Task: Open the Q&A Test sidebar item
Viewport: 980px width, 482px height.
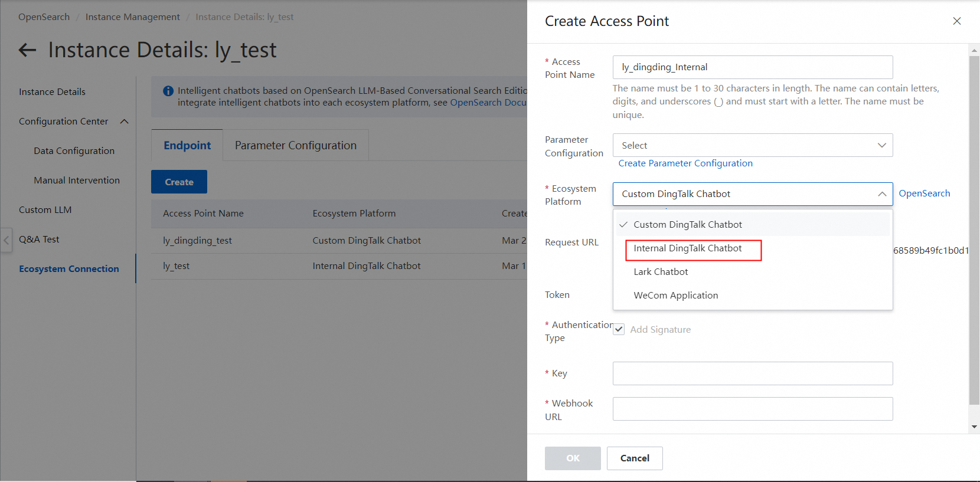Action: (39, 240)
